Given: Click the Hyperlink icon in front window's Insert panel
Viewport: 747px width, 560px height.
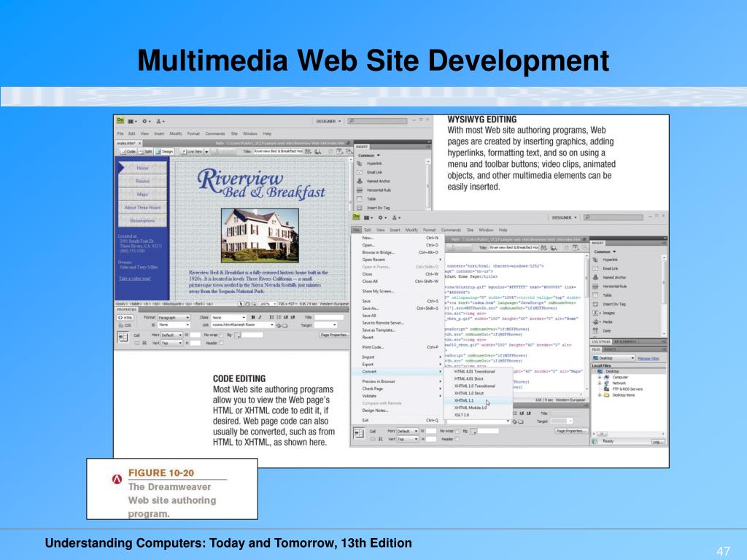Looking at the screenshot, I should coord(595,260).
